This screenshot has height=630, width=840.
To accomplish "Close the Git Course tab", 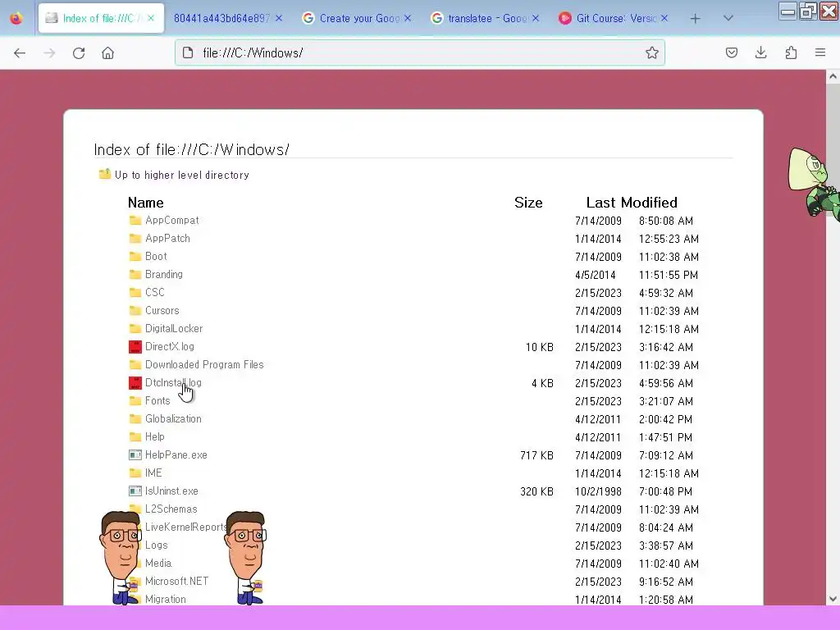I will [x=664, y=18].
